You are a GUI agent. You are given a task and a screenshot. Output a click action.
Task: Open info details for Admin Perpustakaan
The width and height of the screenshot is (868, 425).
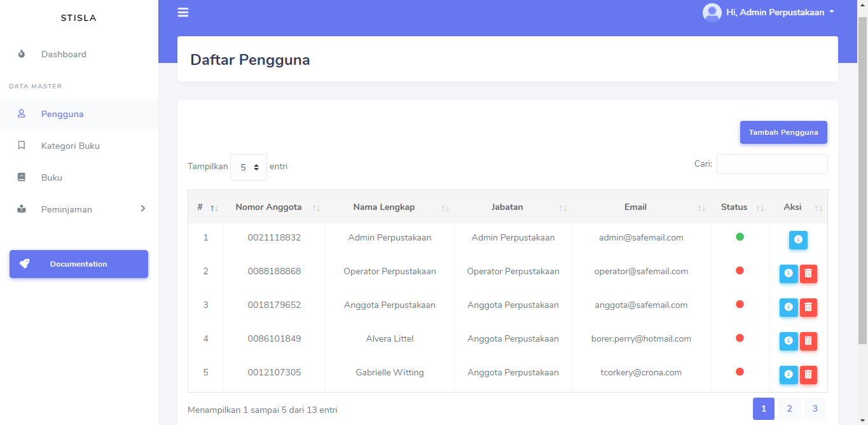tap(798, 240)
